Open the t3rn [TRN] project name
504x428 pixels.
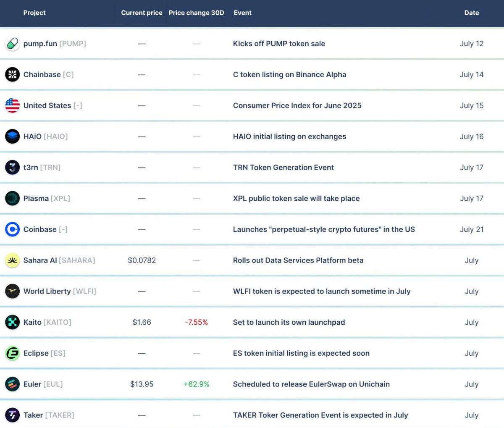coord(42,168)
